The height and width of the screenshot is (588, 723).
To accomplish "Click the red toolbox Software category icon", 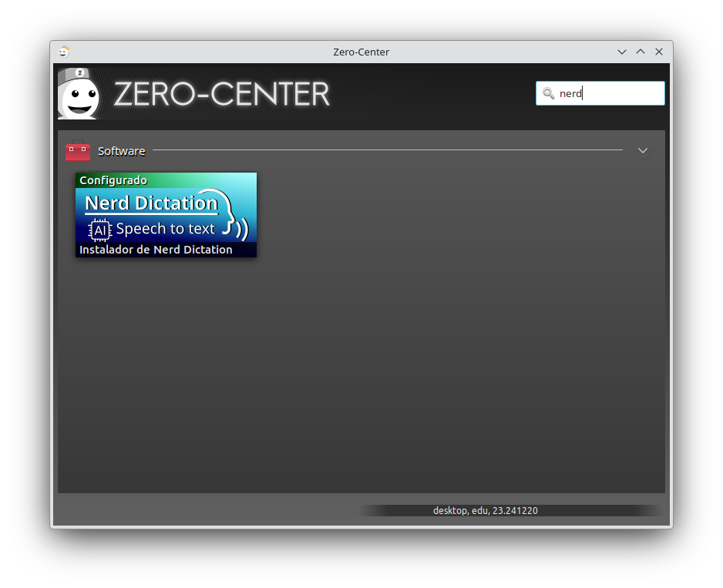I will 78,151.
